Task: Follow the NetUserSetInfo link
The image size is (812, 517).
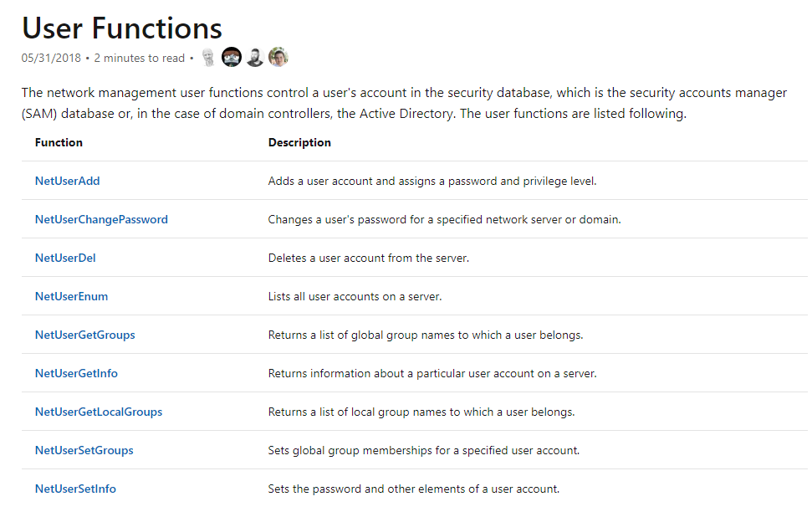Action: pos(75,489)
